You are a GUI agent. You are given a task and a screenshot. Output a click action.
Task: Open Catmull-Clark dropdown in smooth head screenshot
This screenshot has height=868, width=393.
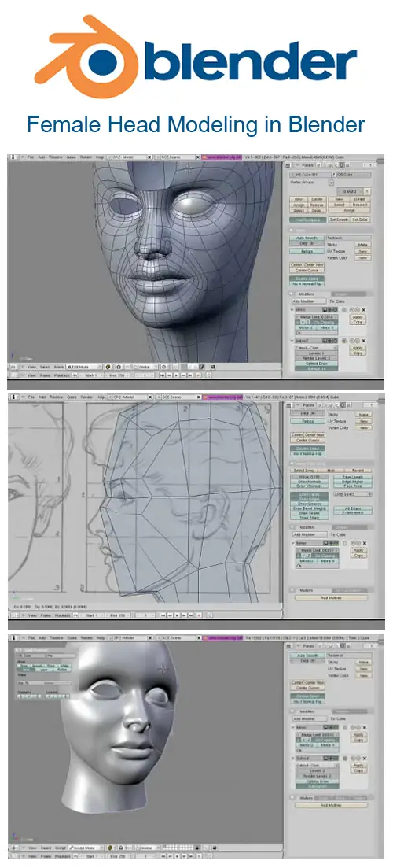(318, 766)
